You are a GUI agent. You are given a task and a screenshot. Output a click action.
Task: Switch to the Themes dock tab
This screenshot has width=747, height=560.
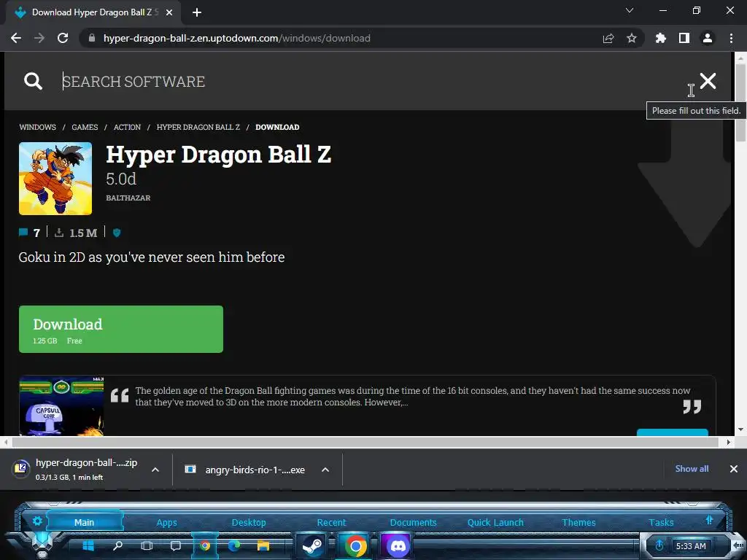pyautogui.click(x=578, y=522)
